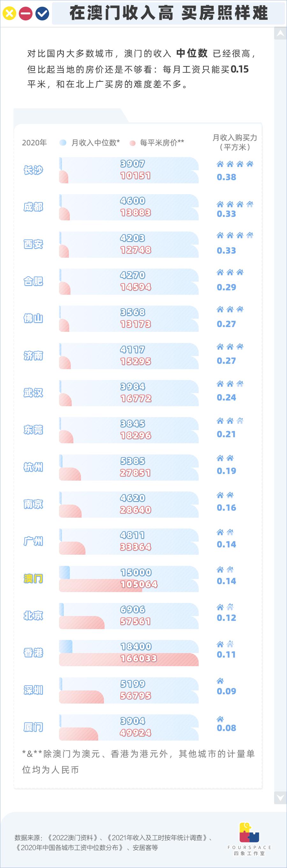287x868 pixels.
Task: Click the highlighted 澳门 city label
Action: 33,578
